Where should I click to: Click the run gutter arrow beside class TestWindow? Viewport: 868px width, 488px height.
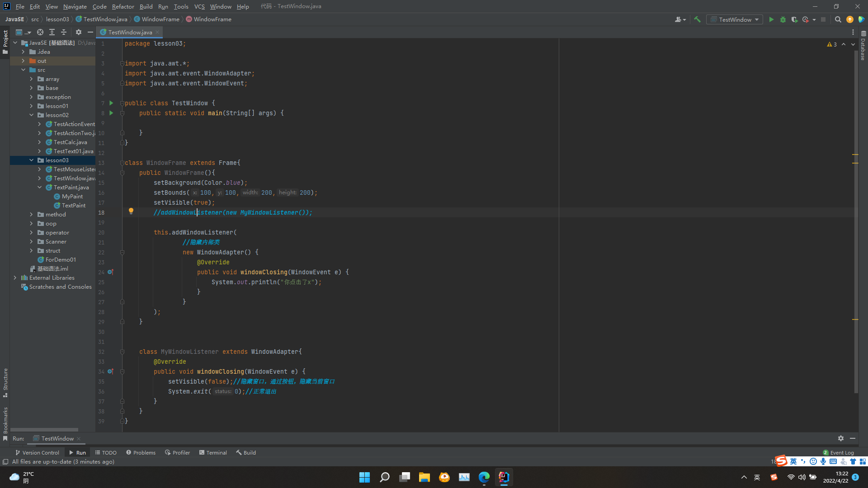(111, 103)
